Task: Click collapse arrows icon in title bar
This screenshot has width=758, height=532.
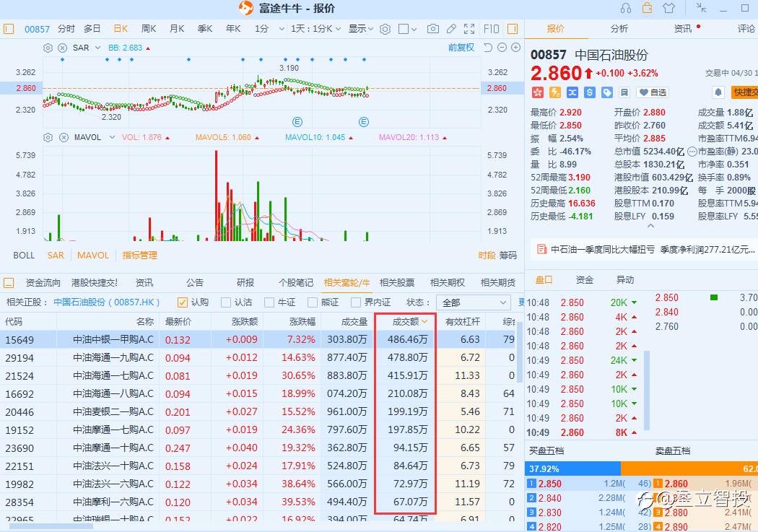Action: tap(701, 8)
